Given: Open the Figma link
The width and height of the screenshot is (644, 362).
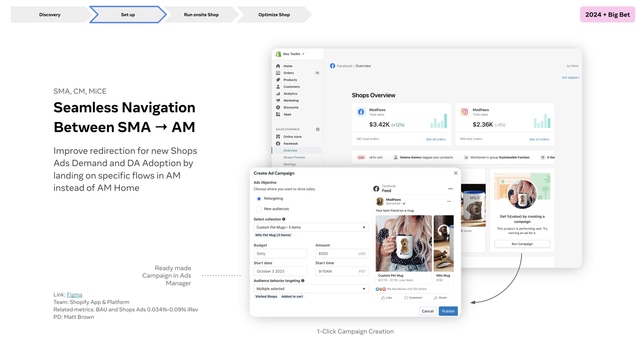Looking at the screenshot, I should coord(74,294).
